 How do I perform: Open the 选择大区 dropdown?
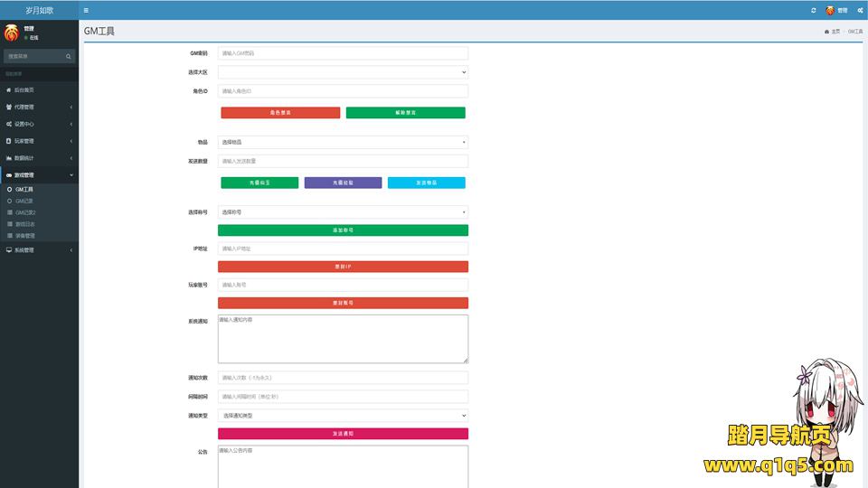(x=343, y=72)
